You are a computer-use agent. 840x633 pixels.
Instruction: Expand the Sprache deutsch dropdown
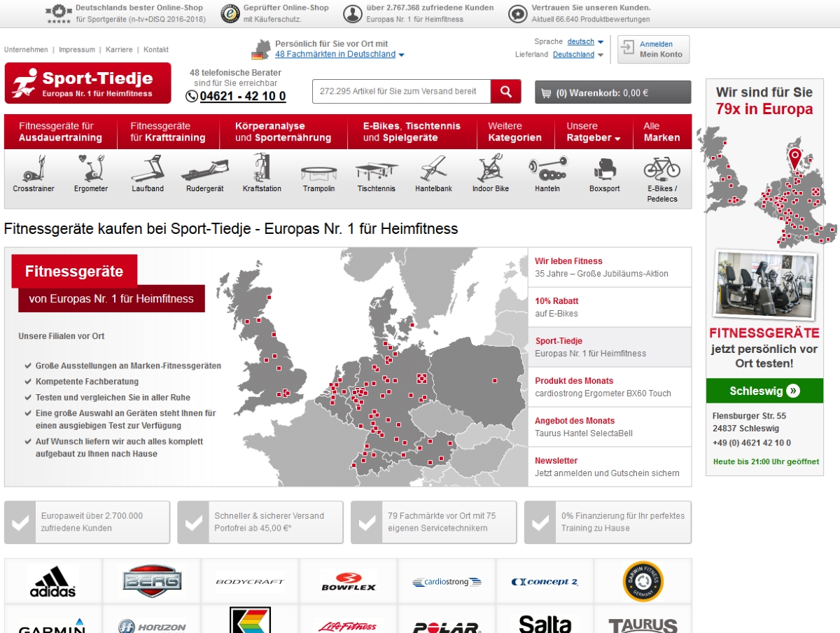click(585, 42)
